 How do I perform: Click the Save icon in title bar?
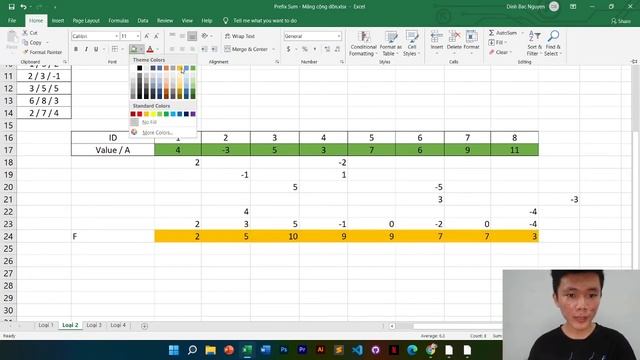11,7
